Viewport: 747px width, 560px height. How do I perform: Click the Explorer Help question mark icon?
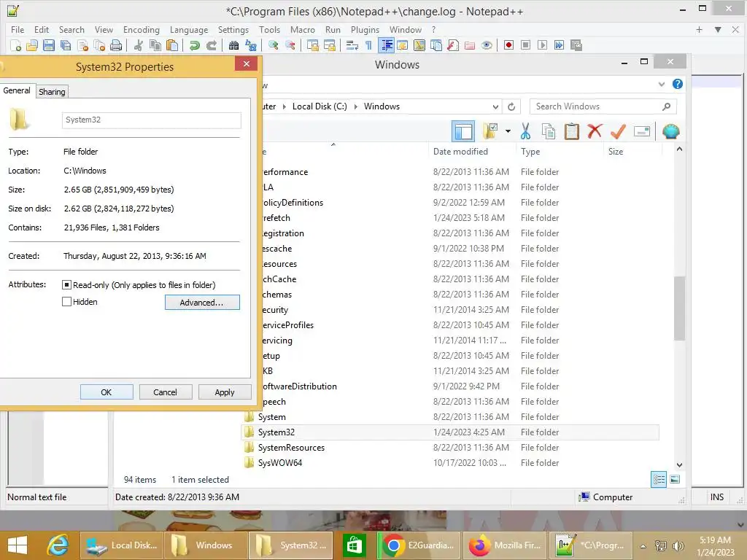point(678,85)
